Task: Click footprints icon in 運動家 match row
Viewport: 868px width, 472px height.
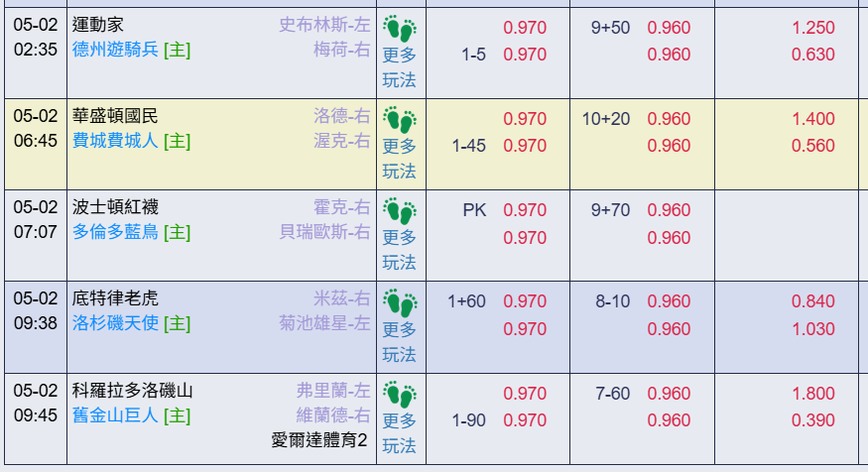Action: click(400, 29)
